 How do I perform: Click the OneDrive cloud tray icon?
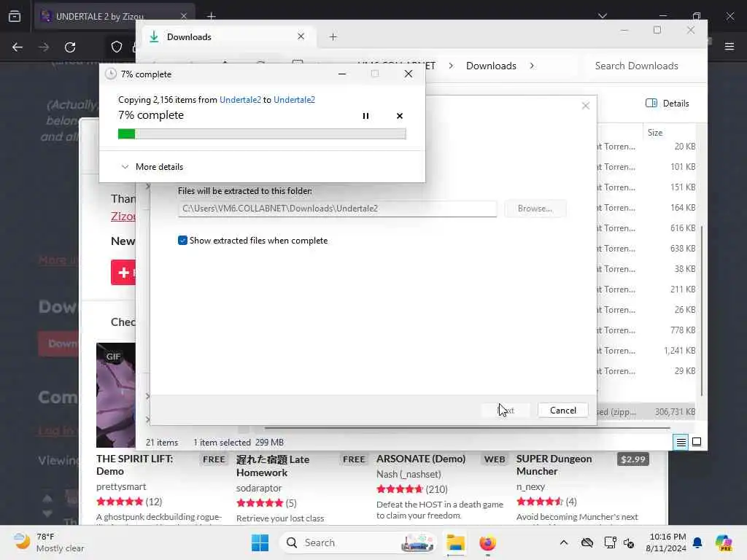coord(587,542)
